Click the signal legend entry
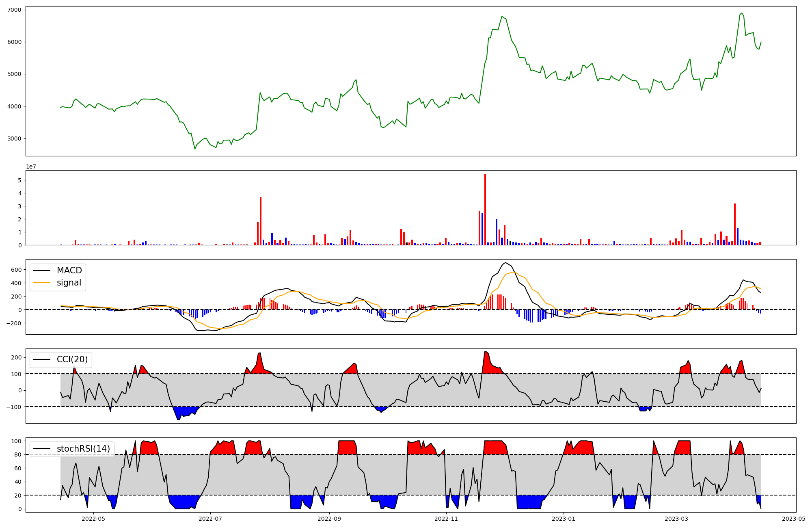812x528 pixels. (69, 283)
